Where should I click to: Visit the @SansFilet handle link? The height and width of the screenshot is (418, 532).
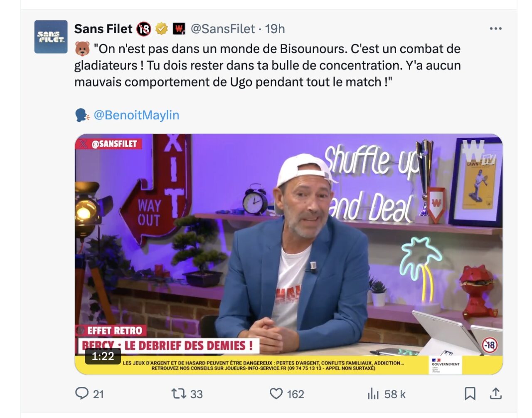coord(222,29)
